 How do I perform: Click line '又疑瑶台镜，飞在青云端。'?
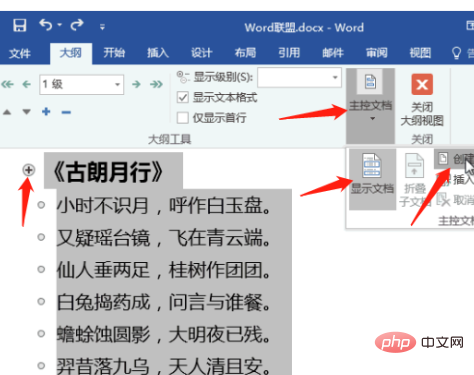[164, 238]
